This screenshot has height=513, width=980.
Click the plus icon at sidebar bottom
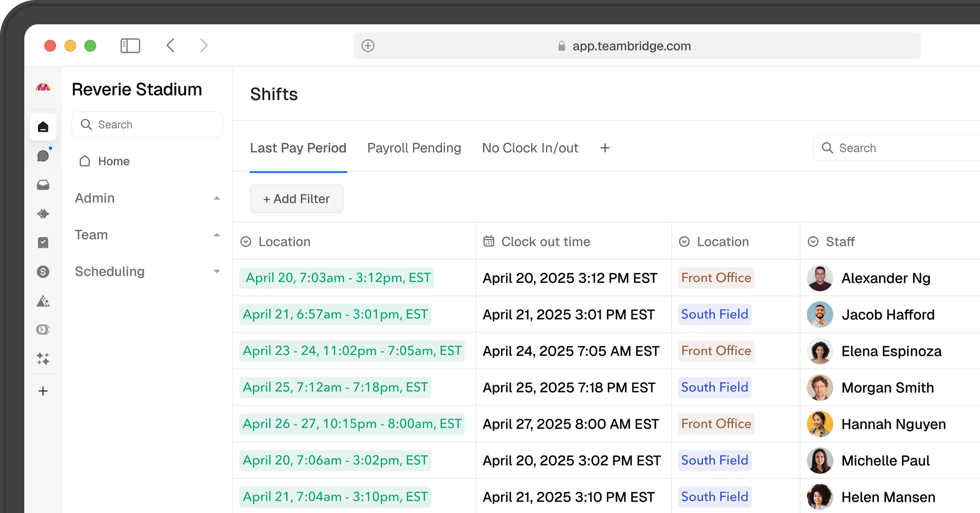click(43, 391)
